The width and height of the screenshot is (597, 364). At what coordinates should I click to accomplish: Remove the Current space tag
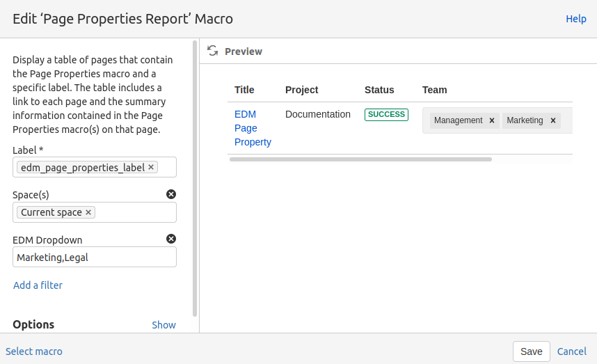pos(88,212)
